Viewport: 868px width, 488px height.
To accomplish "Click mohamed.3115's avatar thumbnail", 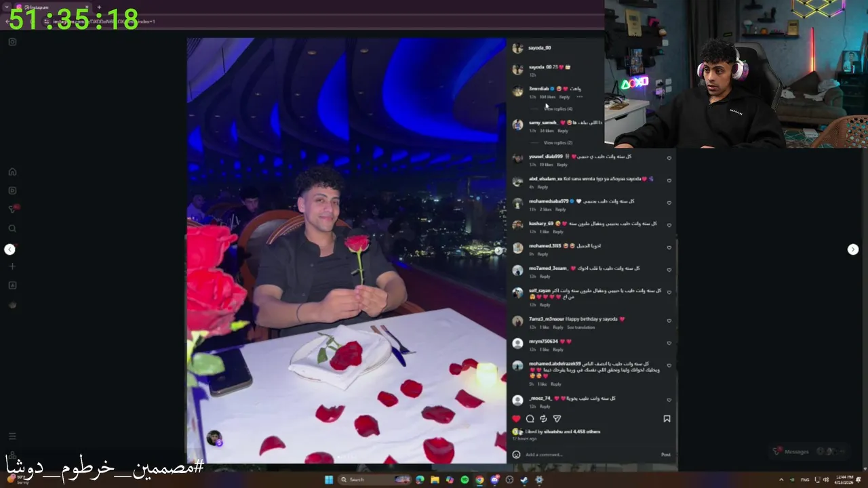I will 517,248.
